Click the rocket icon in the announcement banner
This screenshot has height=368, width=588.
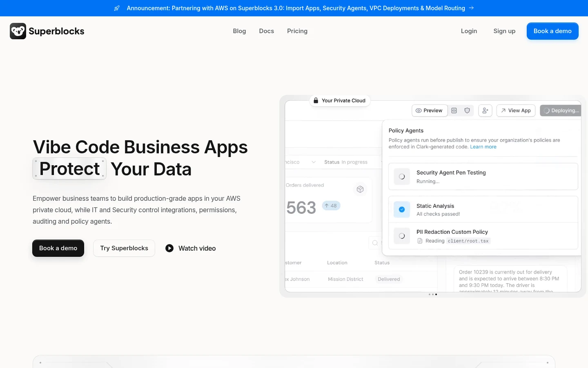click(x=117, y=8)
